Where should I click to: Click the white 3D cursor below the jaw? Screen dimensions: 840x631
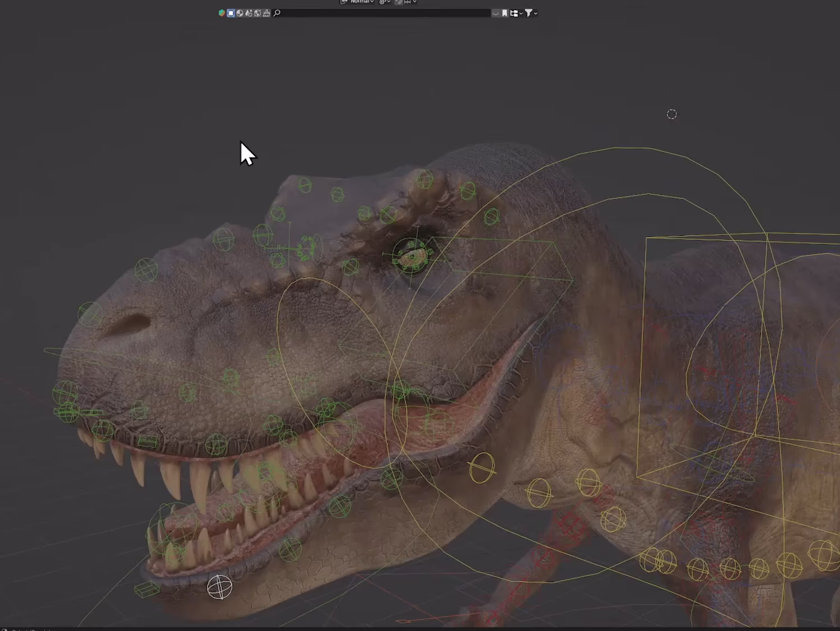(x=220, y=587)
